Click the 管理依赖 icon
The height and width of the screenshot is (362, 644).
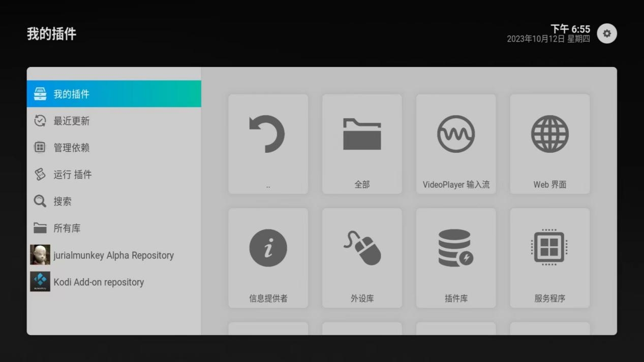(x=40, y=148)
